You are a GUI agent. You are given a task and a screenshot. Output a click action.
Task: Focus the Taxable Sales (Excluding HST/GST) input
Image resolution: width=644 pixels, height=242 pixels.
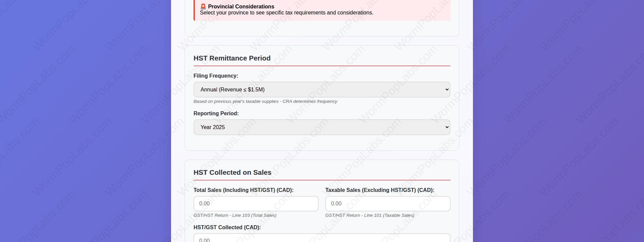(x=387, y=203)
